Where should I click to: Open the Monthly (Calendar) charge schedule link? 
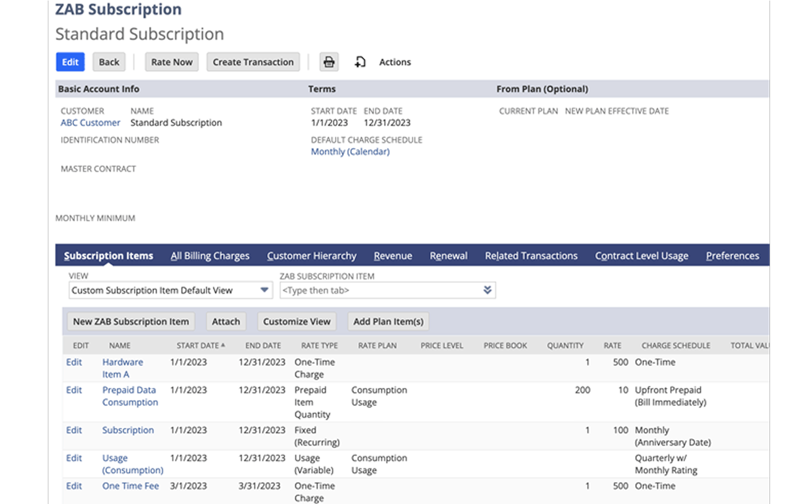tap(350, 152)
